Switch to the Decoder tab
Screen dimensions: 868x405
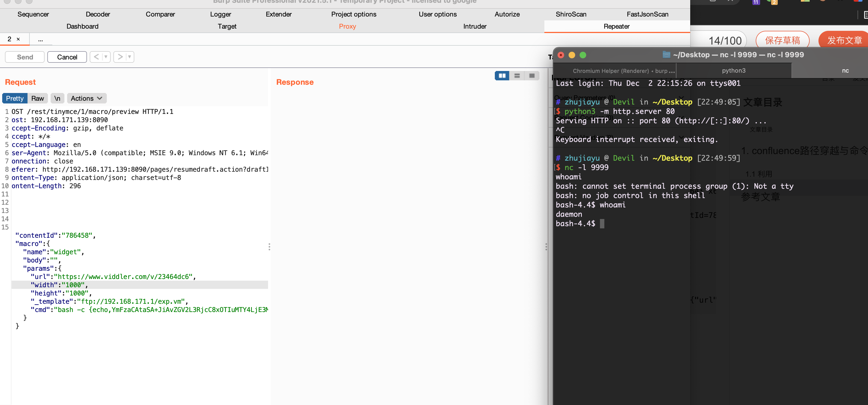[97, 14]
